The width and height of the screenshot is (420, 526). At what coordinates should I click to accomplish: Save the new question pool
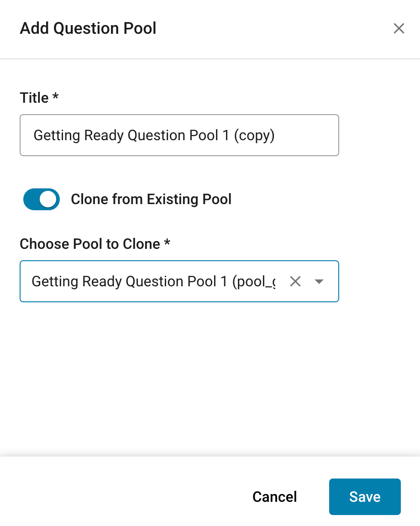coord(364,497)
